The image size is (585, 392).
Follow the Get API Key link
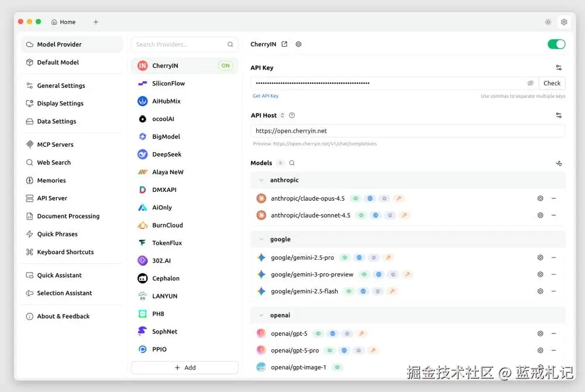[x=266, y=96]
